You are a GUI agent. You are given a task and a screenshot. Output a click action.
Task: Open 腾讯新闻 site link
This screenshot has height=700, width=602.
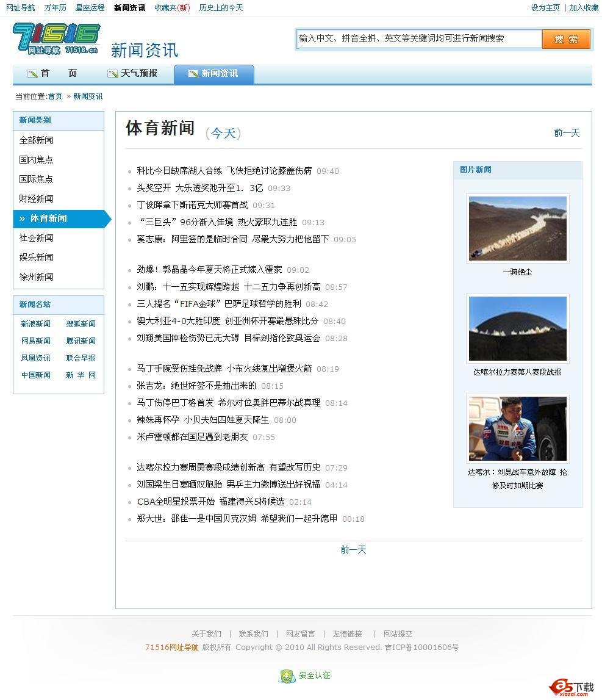(81, 341)
